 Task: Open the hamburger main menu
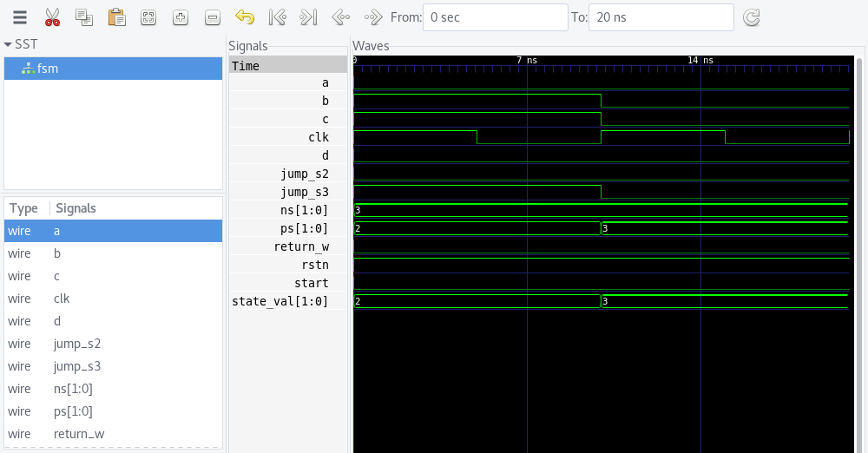(x=20, y=17)
